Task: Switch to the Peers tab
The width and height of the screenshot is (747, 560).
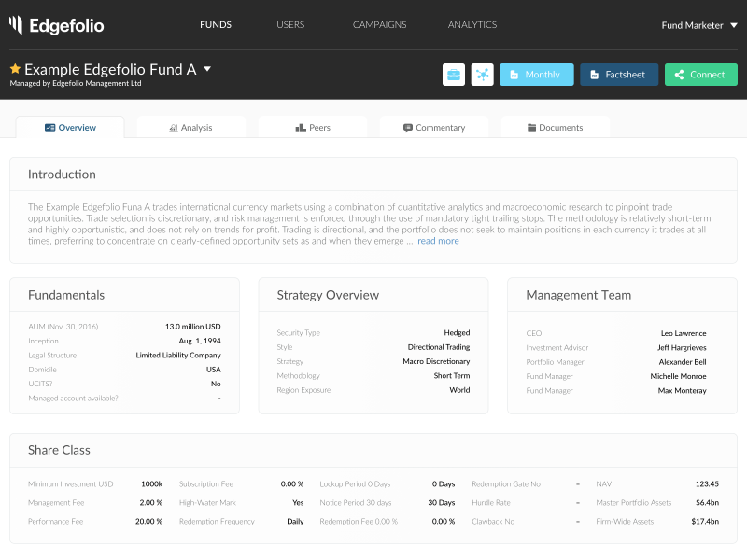Action: coord(313,127)
